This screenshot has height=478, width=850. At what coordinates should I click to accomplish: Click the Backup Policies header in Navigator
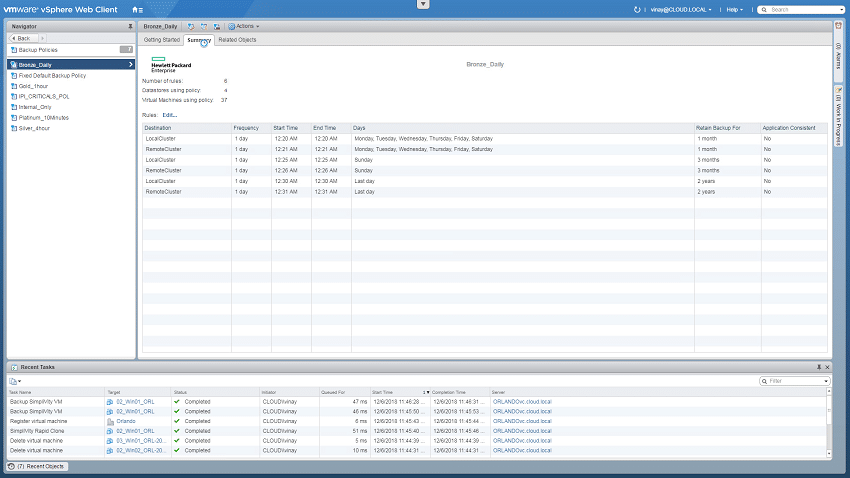(x=71, y=50)
